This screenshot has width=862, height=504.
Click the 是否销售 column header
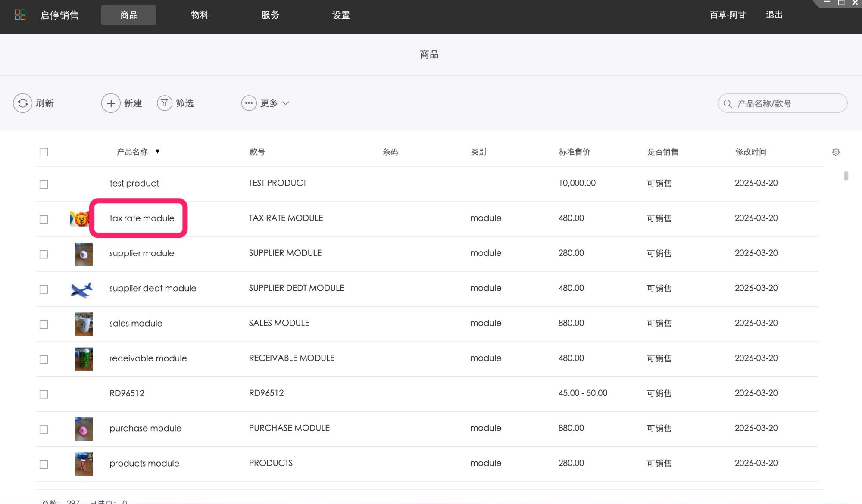662,152
